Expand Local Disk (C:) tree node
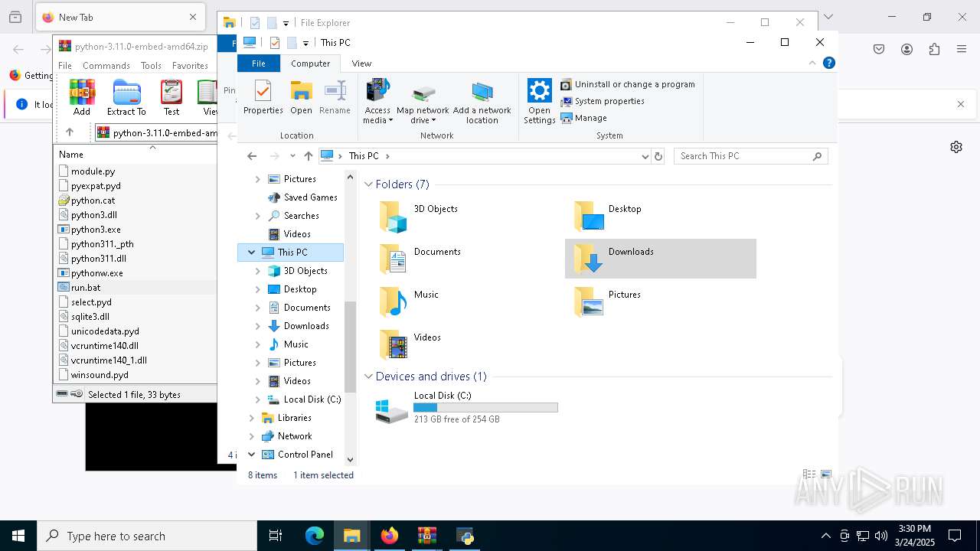Image resolution: width=980 pixels, height=551 pixels. click(258, 399)
